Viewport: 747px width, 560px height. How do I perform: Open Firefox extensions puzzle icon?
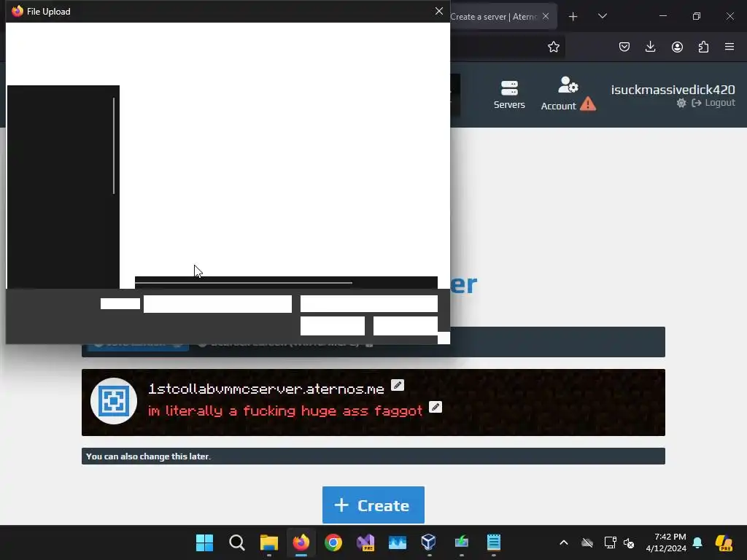pyautogui.click(x=703, y=47)
